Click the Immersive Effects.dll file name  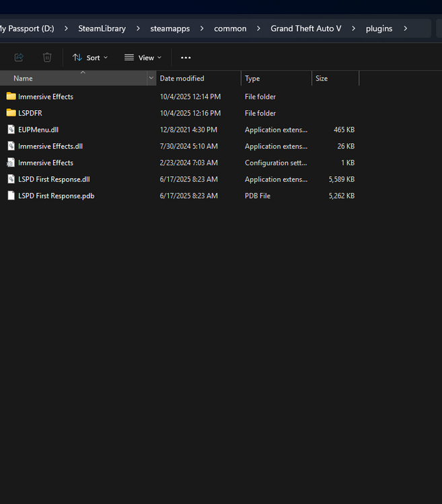click(x=50, y=146)
